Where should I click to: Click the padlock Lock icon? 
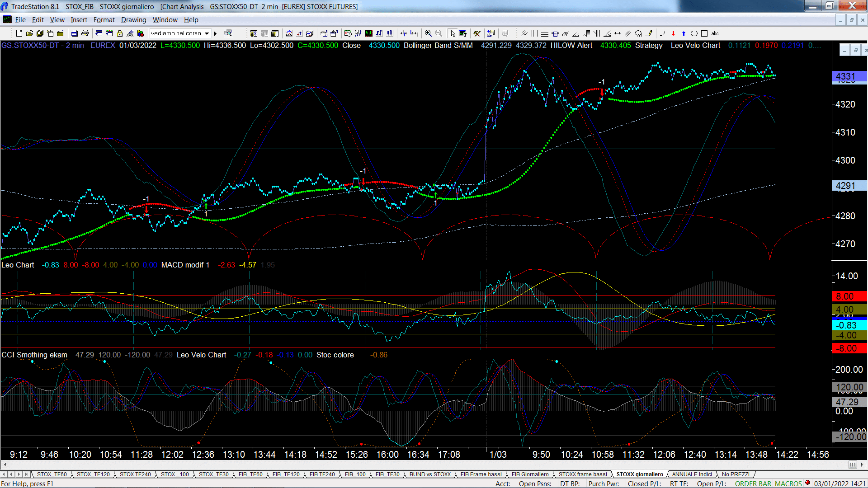click(120, 33)
